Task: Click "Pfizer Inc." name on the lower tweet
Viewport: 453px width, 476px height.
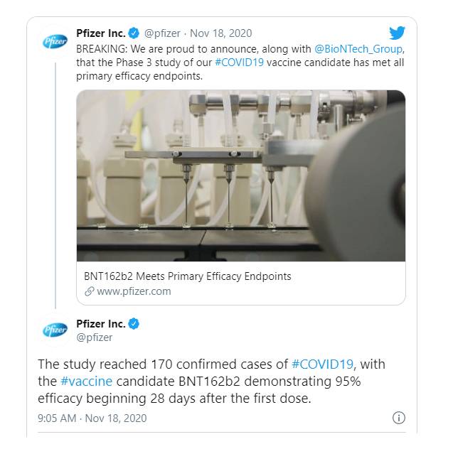Action: [100, 324]
